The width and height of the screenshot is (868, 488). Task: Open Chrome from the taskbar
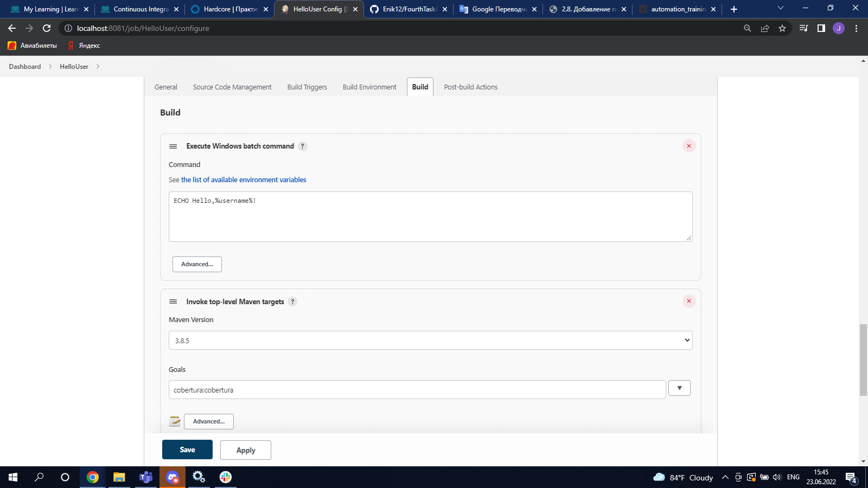click(x=93, y=477)
